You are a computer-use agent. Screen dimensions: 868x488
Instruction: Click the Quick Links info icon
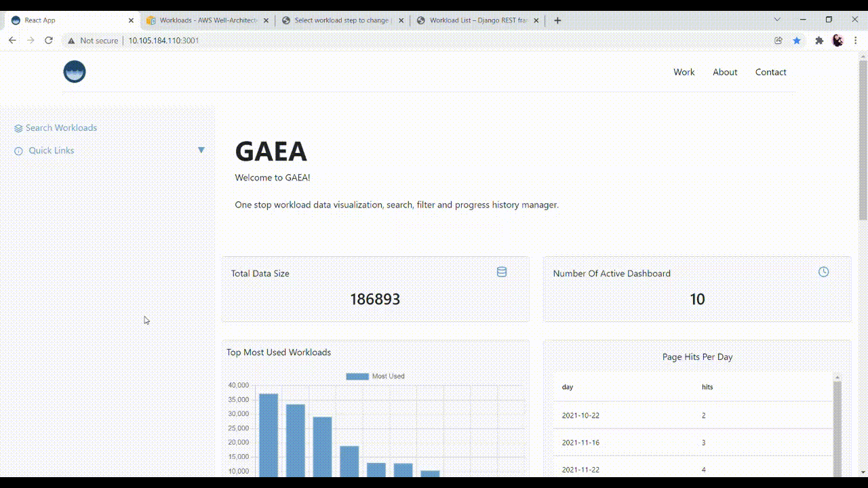click(18, 151)
